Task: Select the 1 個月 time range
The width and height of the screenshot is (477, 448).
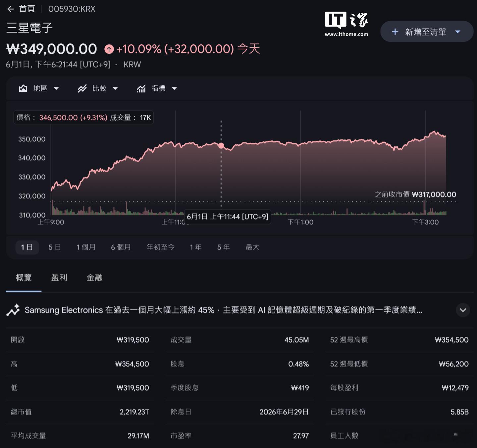Action: tap(86, 247)
